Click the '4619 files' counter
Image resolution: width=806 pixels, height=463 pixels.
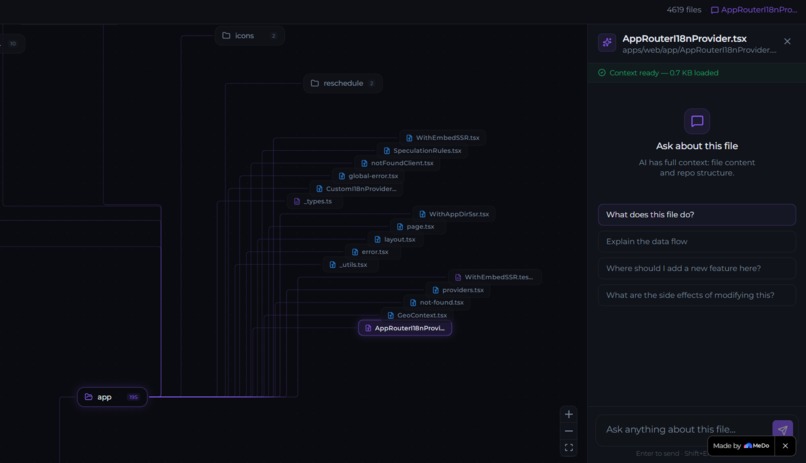pos(684,10)
